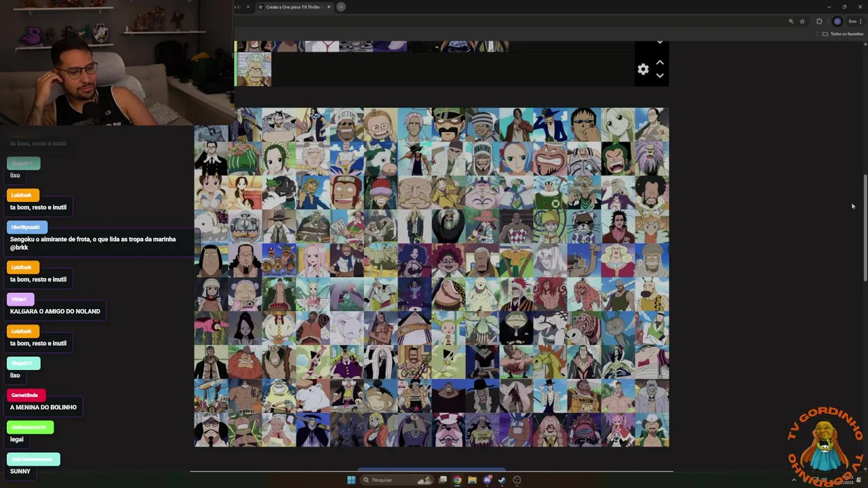The width and height of the screenshot is (868, 488).
Task: Open Steam from the taskbar
Action: coord(502,480)
